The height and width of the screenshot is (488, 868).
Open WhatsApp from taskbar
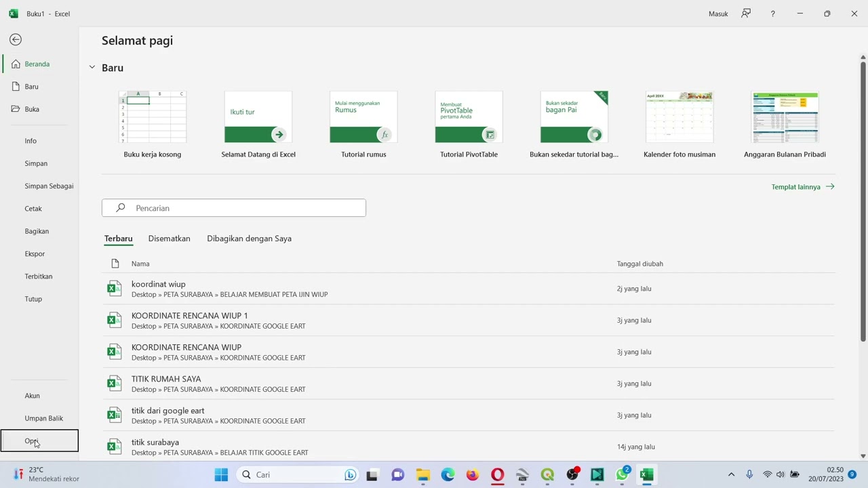click(622, 474)
